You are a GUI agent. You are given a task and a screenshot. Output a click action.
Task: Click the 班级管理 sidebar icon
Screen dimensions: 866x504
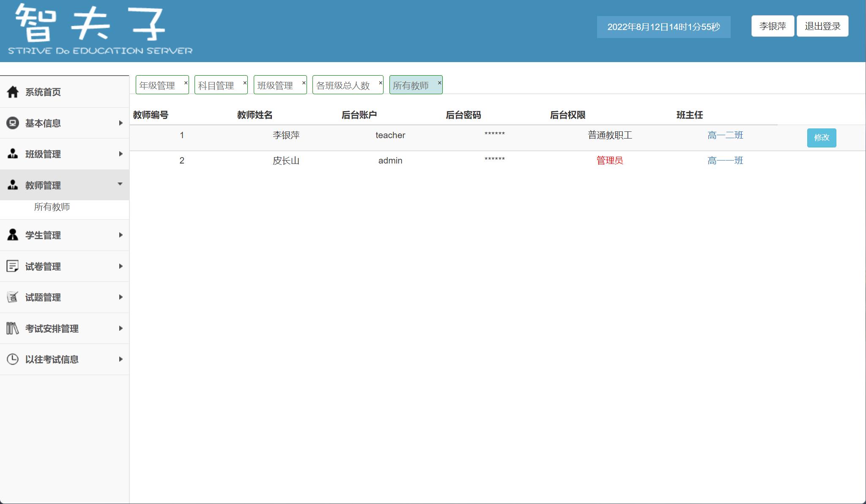click(12, 154)
